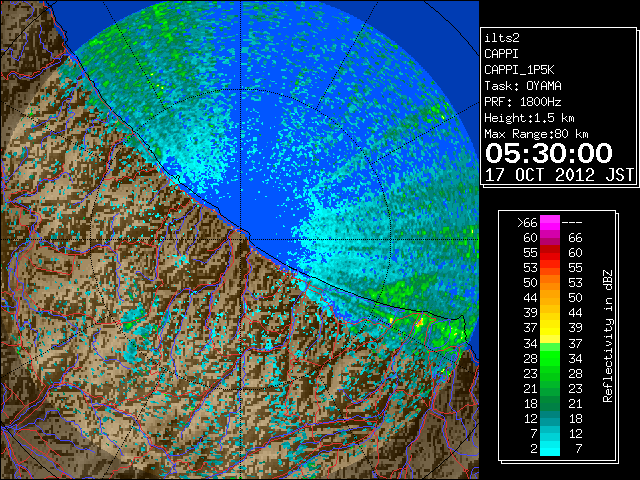This screenshot has width=640, height=480.
Task: Select the 'PRF: 1800Hz' line
Action: pos(523,102)
